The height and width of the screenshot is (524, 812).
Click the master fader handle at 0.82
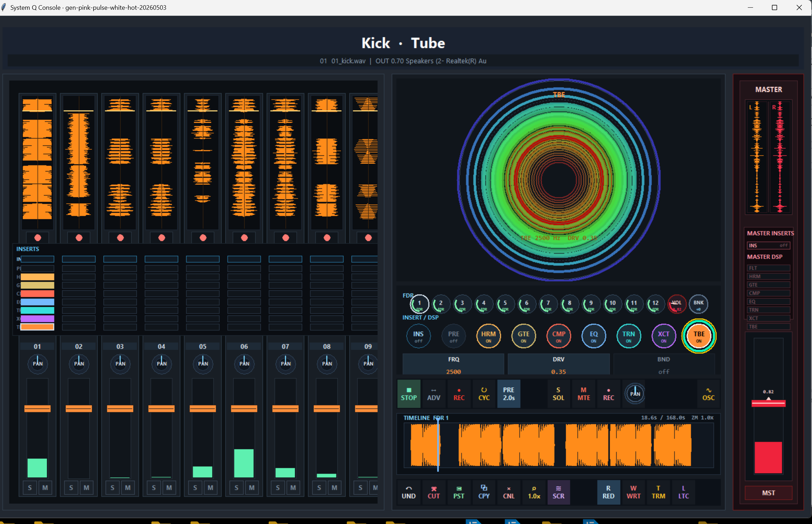(x=768, y=403)
